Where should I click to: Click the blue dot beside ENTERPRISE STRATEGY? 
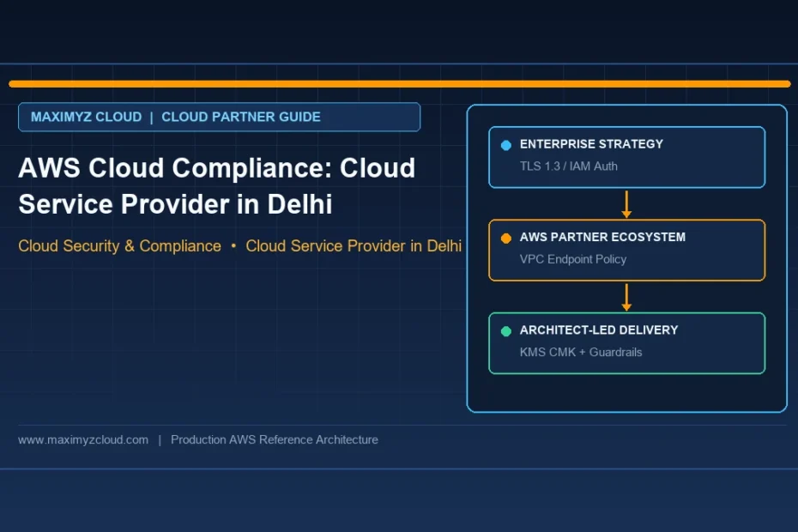(506, 145)
